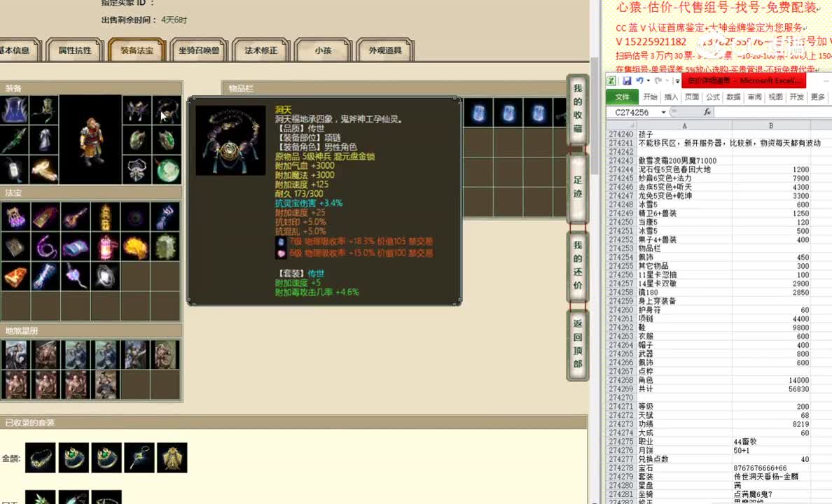Click the purple whip coil treasure
The image size is (832, 504).
[x=46, y=246]
